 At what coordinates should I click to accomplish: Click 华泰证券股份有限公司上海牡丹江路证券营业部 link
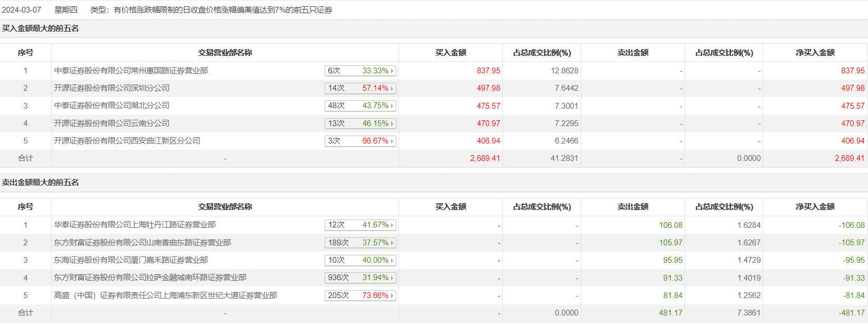point(134,225)
